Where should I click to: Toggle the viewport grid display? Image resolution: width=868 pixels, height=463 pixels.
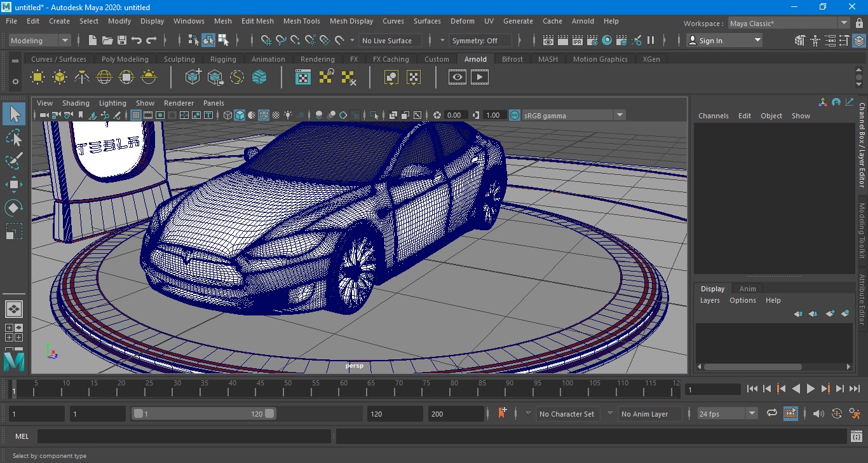[x=136, y=115]
